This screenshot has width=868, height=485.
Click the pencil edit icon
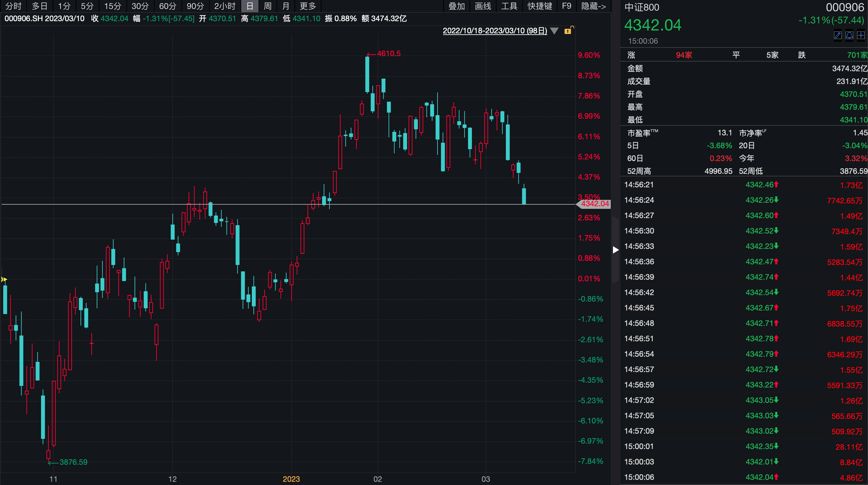point(838,35)
